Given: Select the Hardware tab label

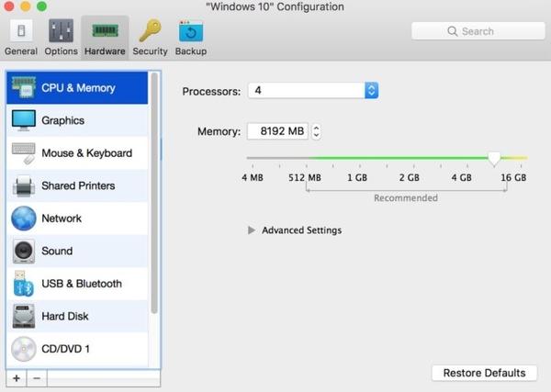Looking at the screenshot, I should (x=105, y=50).
